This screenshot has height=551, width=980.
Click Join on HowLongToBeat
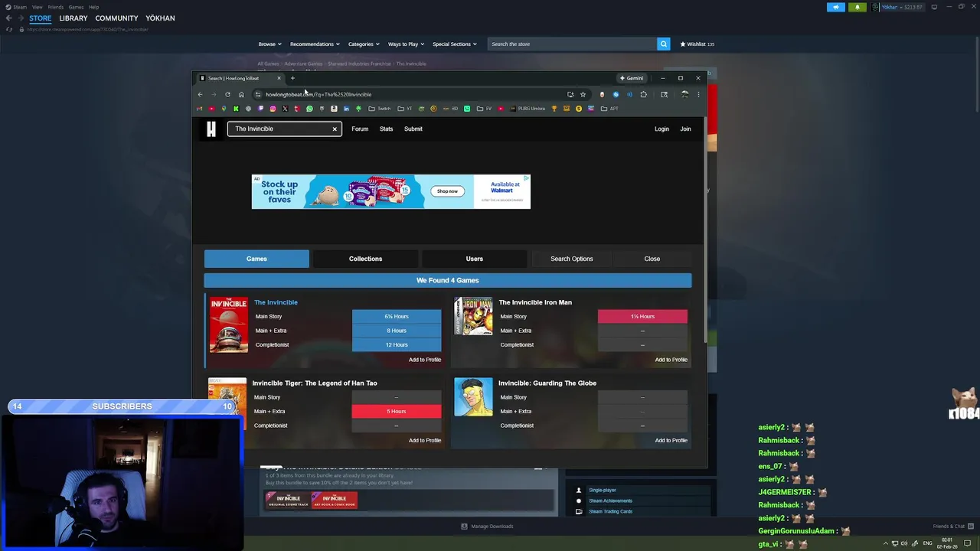[x=685, y=129]
